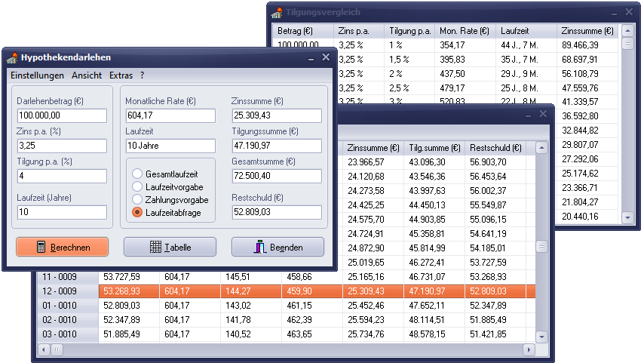Screen dimensions: 644x363
Task: Click the Zinssumme (€) column header in Tilgungsvergleich
Action: [x=587, y=31]
